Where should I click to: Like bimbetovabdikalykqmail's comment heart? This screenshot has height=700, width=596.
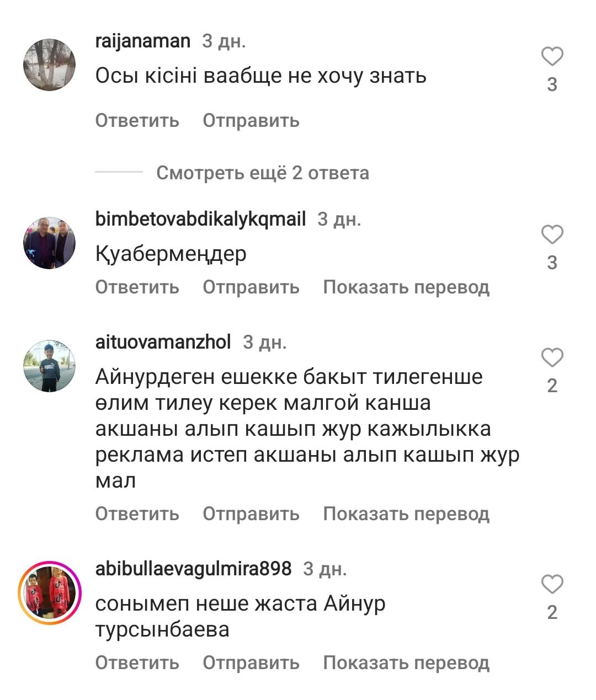coord(552,234)
